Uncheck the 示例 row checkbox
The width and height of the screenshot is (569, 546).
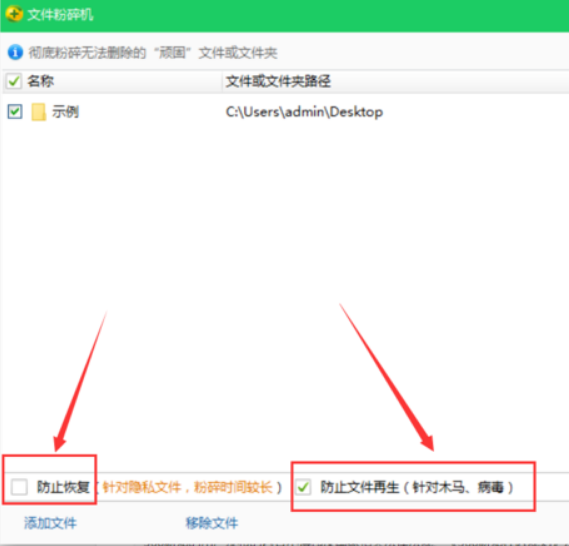(x=15, y=111)
